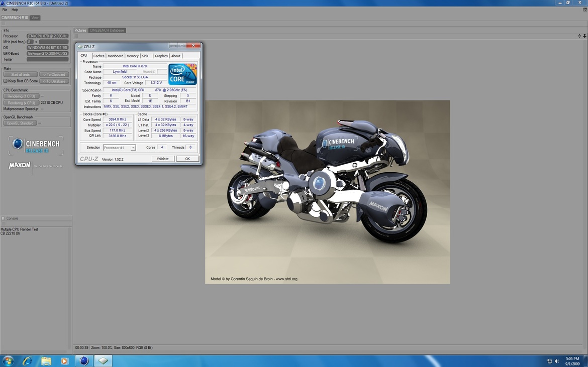The height and width of the screenshot is (367, 588).
Task: Click Multiplier value x 22.0 ( 9 - 22 )
Action: 118,125
